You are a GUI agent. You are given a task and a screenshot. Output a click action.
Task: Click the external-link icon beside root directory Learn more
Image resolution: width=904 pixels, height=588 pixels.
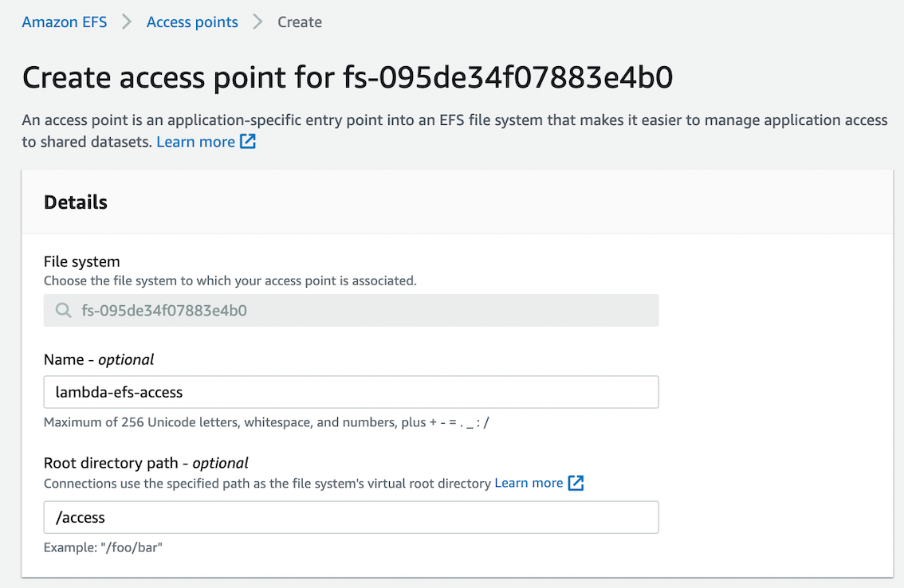point(577,483)
